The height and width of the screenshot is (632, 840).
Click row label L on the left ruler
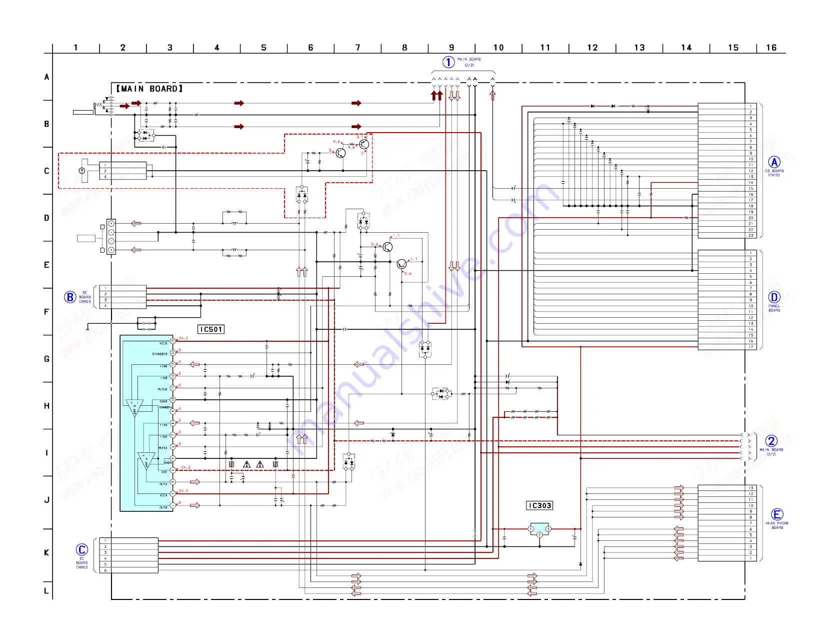pos(46,591)
